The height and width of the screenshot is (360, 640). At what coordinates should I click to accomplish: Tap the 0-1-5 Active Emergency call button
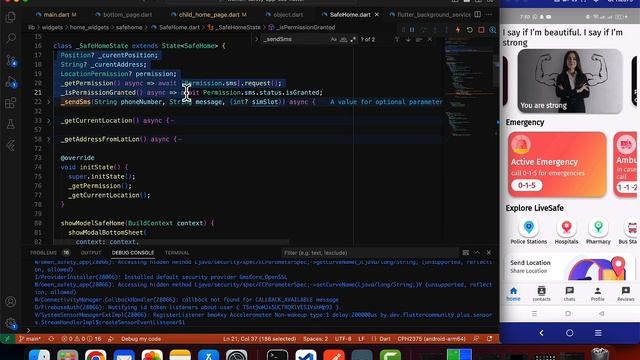[527, 185]
